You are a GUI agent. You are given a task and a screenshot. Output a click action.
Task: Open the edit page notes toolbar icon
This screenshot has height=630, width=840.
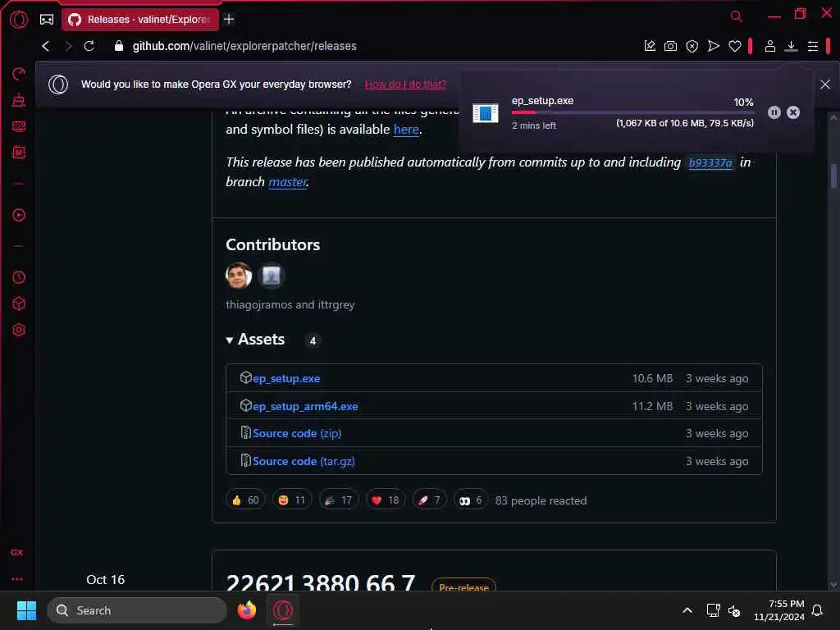point(650,46)
